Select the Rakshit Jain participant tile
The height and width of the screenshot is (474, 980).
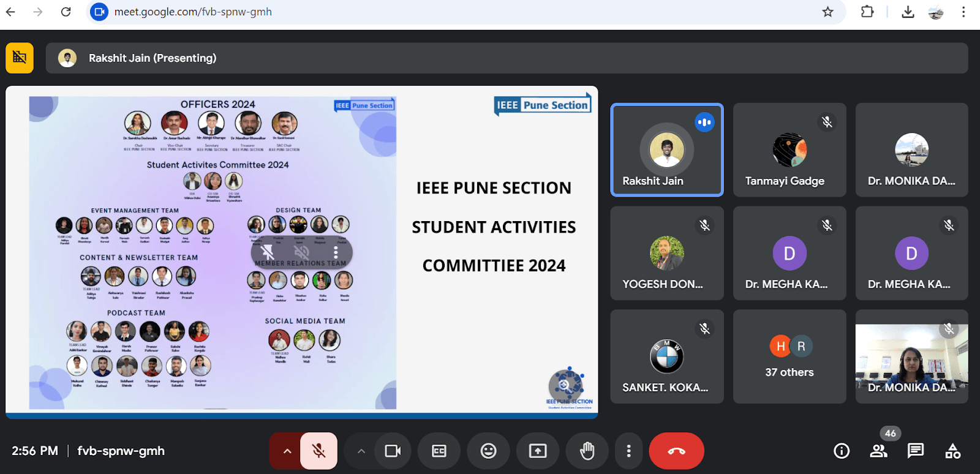click(x=667, y=150)
